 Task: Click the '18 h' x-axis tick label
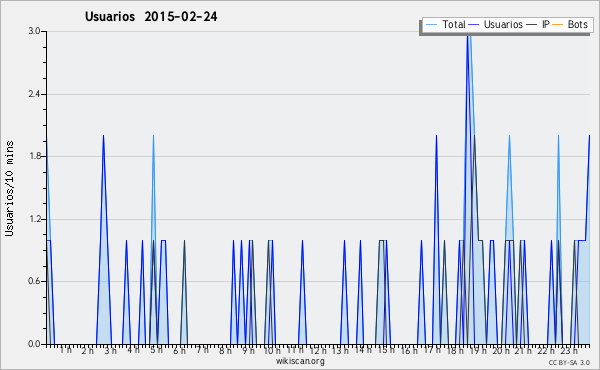[455, 350]
